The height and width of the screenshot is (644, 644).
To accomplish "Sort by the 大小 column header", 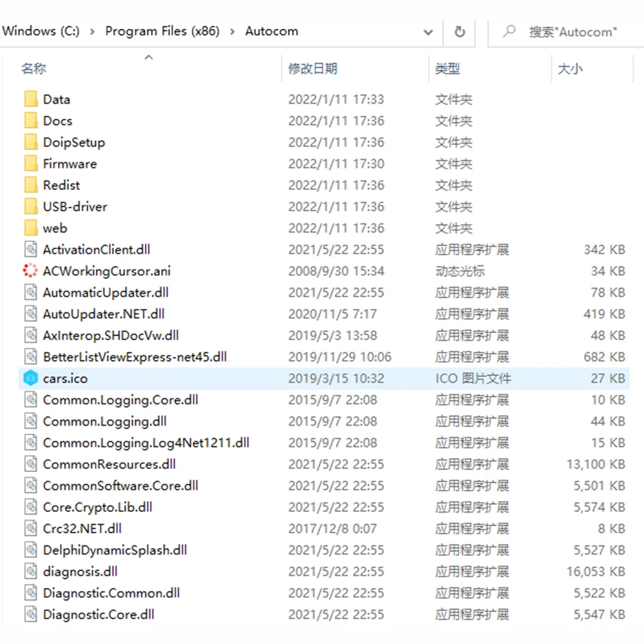I will coord(570,68).
